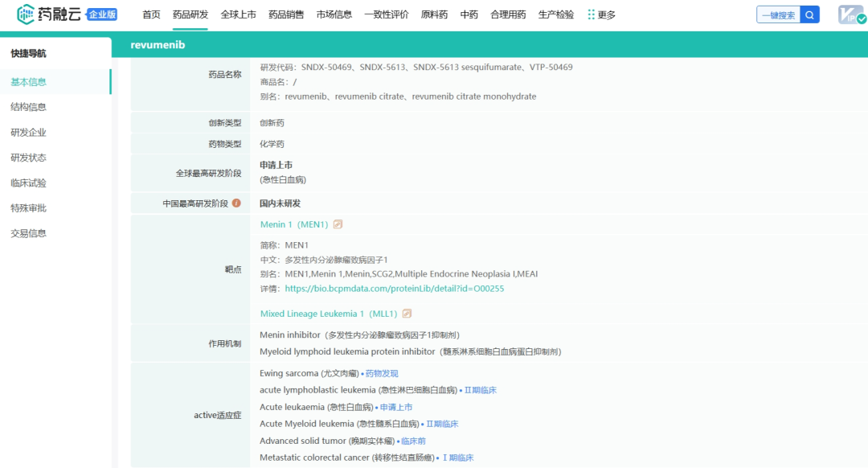Select the 药品研发 tab

[190, 15]
